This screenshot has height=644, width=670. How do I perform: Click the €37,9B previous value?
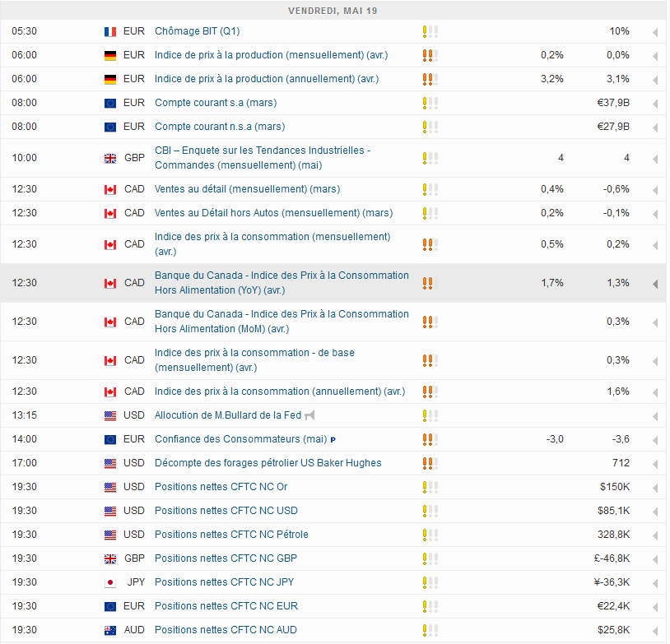(613, 103)
